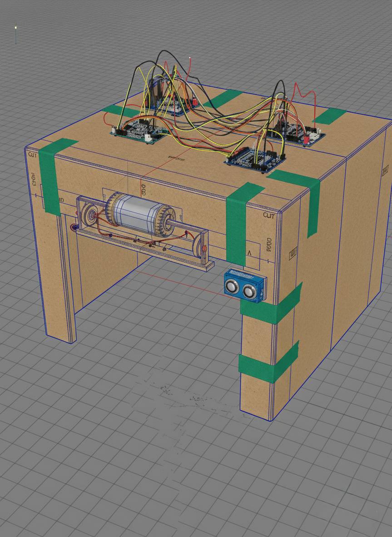The image size is (392, 537).
Task: Click the CUT label near the front-right corner
Action: pos(268,215)
